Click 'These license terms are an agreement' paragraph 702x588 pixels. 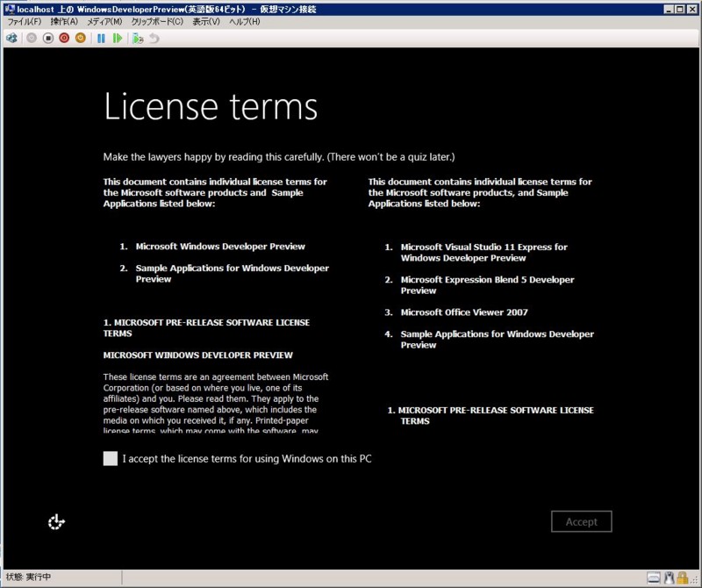coord(215,403)
